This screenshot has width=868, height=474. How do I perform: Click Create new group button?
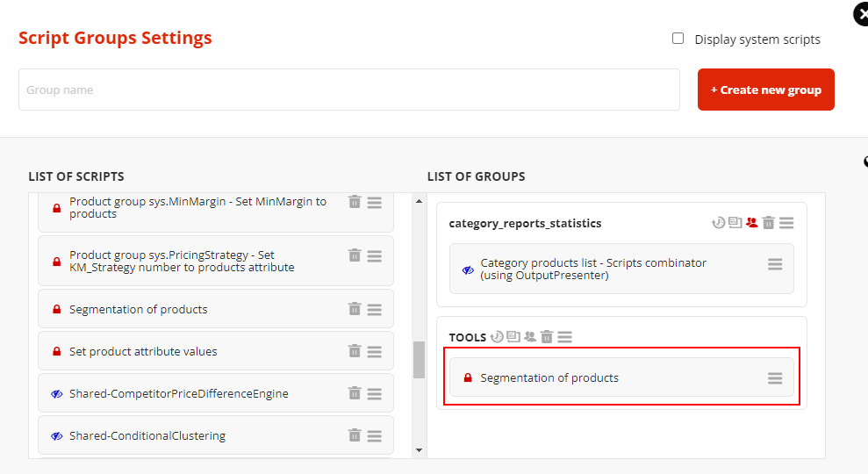pyautogui.click(x=765, y=90)
